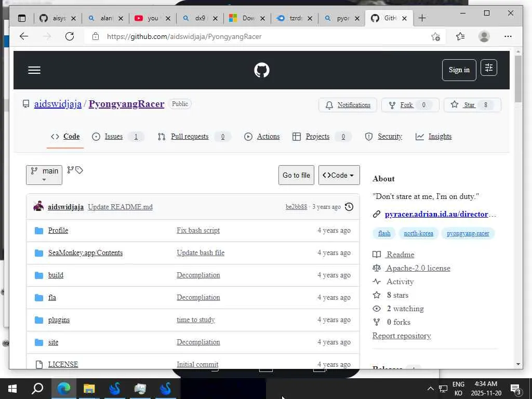
Task: Open the GitHub hamburger navigation menu
Action: point(34,70)
